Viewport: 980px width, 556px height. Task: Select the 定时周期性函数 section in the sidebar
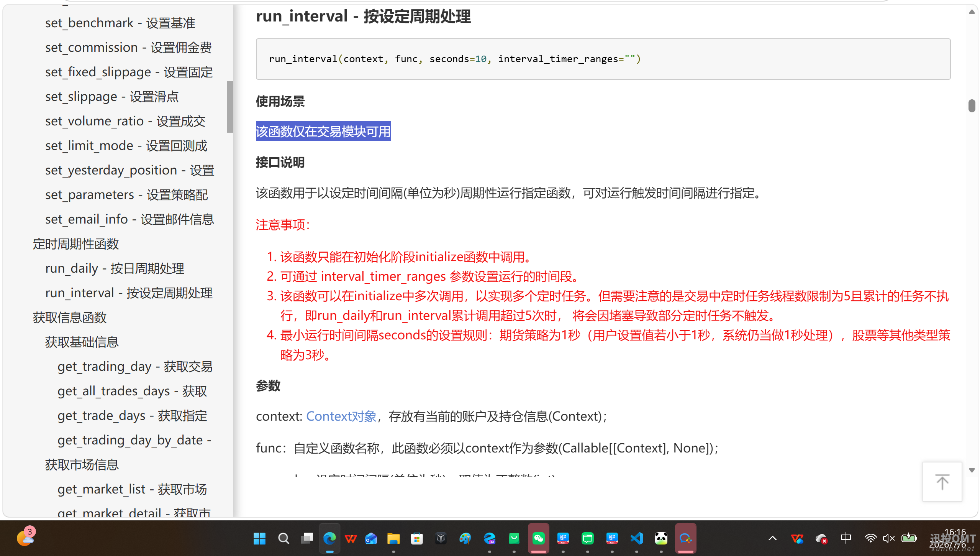pos(76,244)
